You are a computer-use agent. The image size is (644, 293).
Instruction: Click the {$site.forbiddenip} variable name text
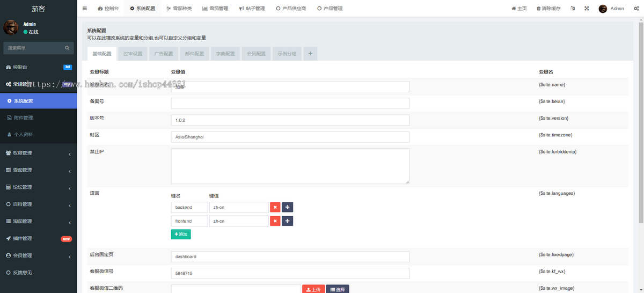pyautogui.click(x=557, y=152)
